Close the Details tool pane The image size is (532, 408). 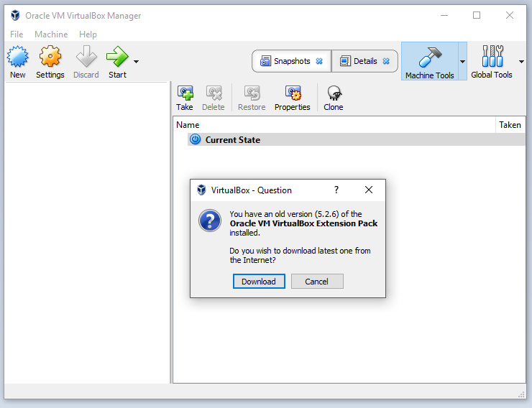coord(386,61)
